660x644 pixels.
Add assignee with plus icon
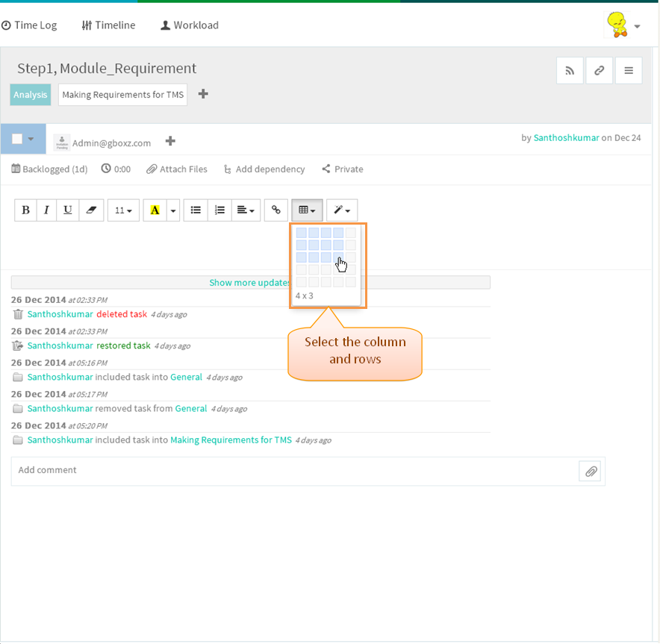170,141
